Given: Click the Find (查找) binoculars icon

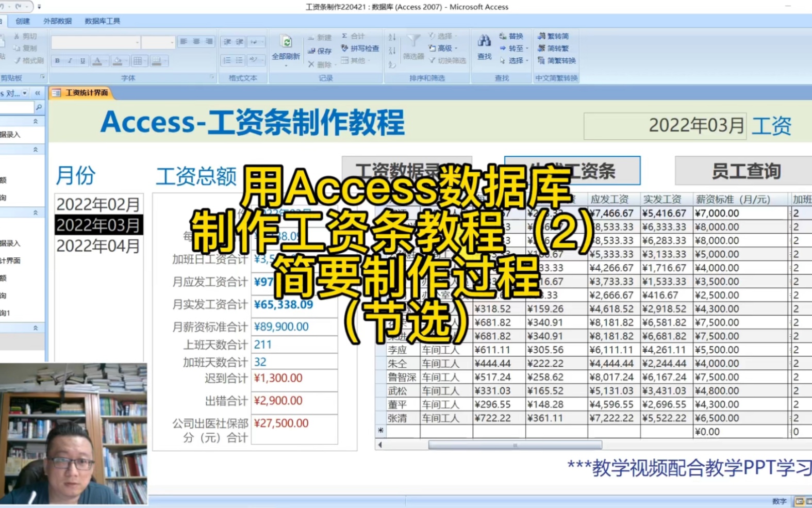Looking at the screenshot, I should pos(484,41).
